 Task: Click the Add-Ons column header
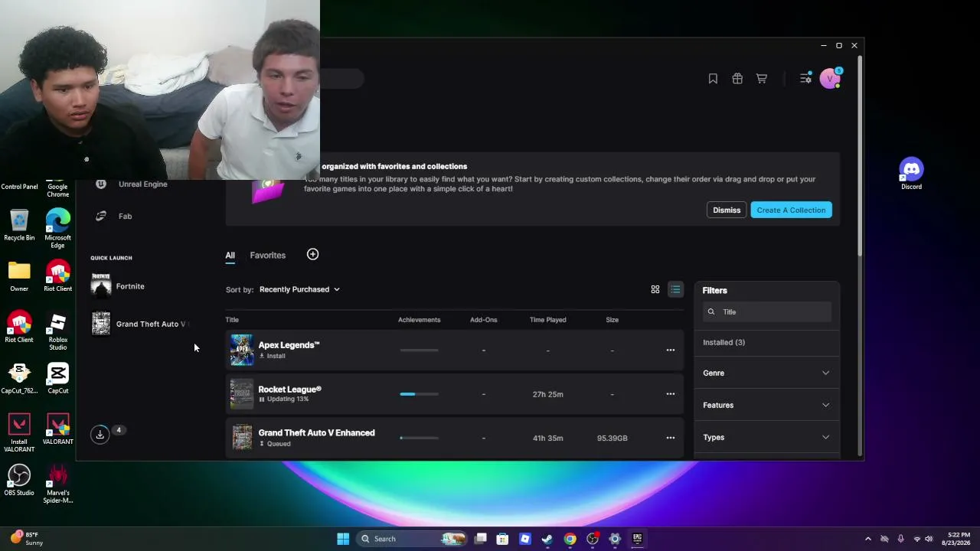click(483, 320)
